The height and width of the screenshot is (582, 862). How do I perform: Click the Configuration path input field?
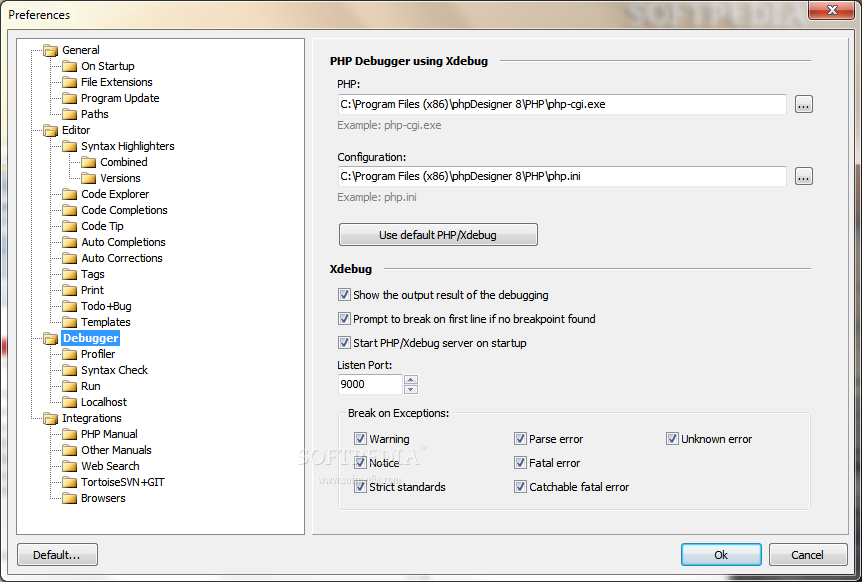pyautogui.click(x=562, y=176)
